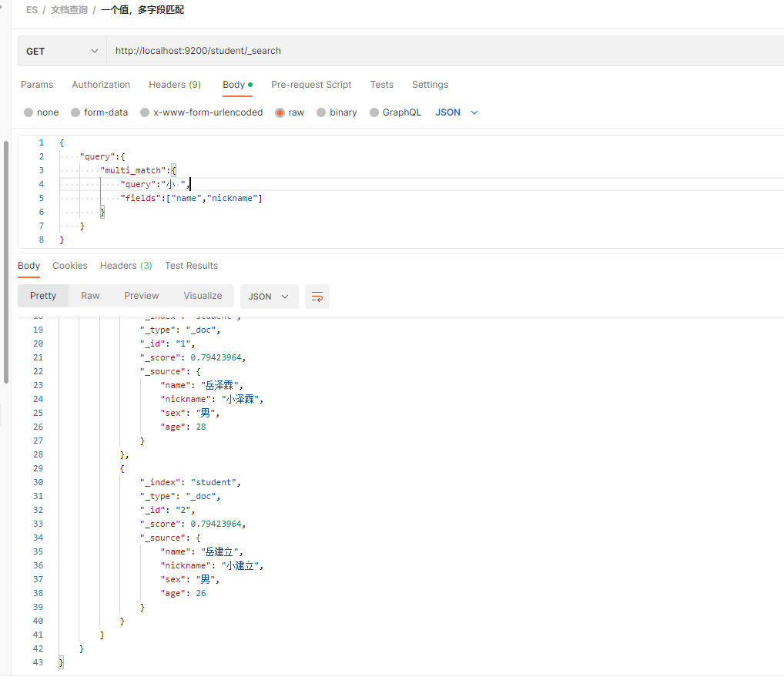Select the binary body option

coord(322,112)
